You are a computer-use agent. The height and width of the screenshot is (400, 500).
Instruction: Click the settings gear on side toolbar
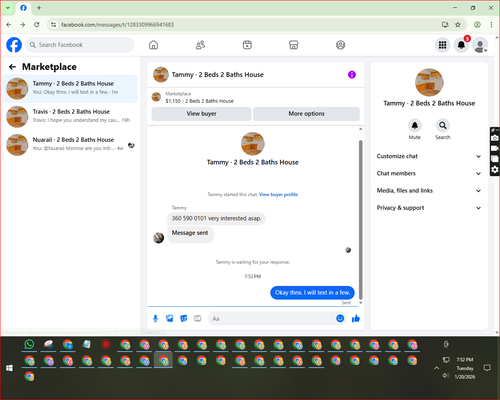[x=495, y=170]
